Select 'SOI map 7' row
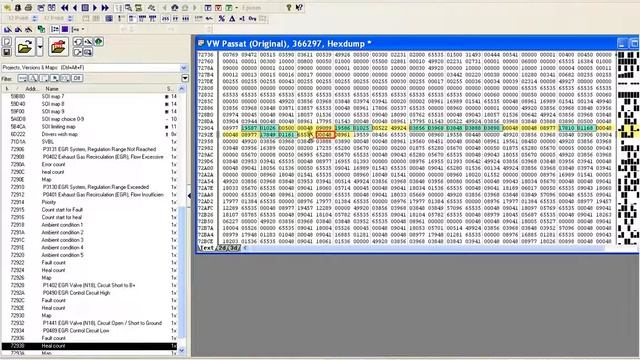640x360 pixels. click(x=89, y=96)
